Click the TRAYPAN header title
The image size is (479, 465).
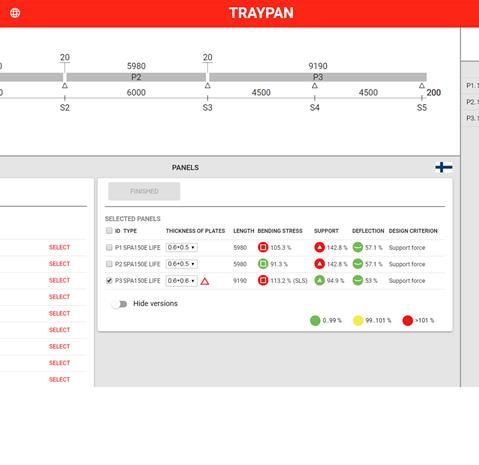pyautogui.click(x=261, y=13)
